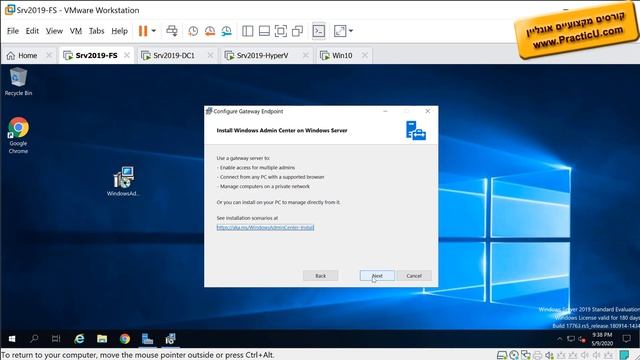This screenshot has width=640, height=360.
Task: Cancel the Windows Admin Center installer
Action: coord(414,276)
